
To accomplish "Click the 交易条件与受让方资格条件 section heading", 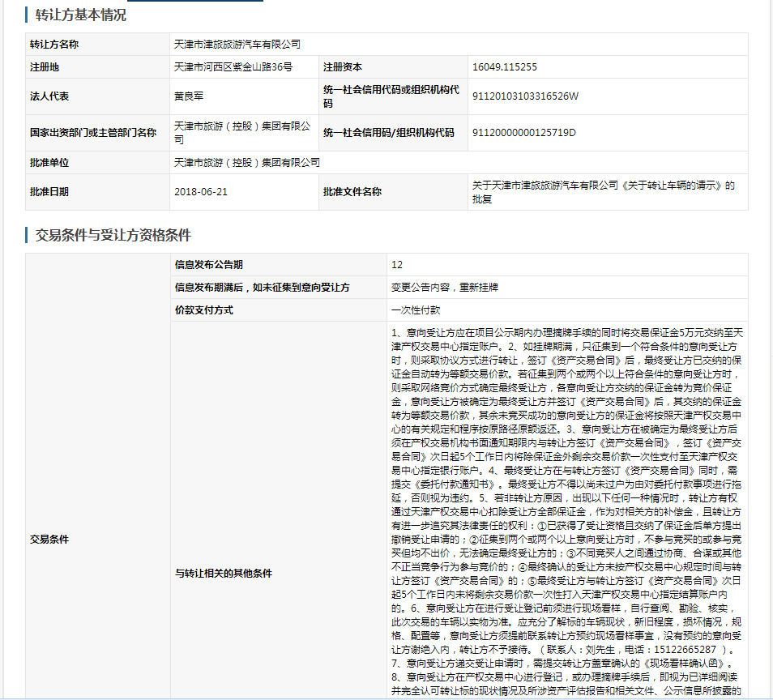I will click(113, 235).
